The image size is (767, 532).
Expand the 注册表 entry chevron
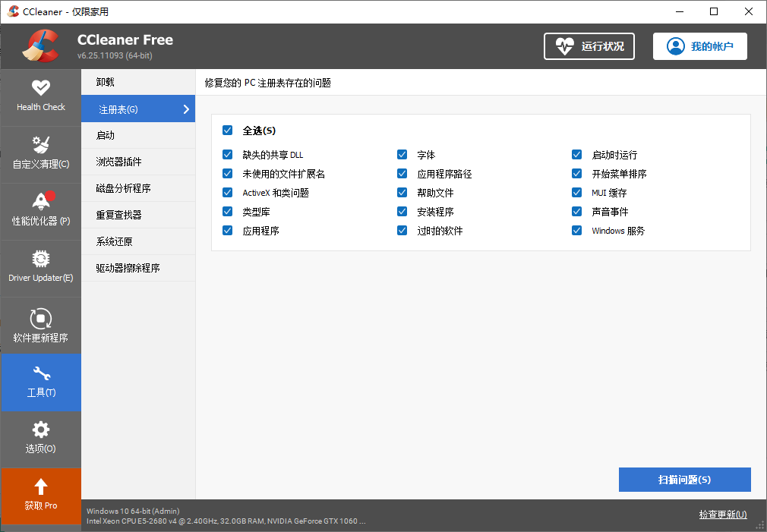(x=187, y=109)
